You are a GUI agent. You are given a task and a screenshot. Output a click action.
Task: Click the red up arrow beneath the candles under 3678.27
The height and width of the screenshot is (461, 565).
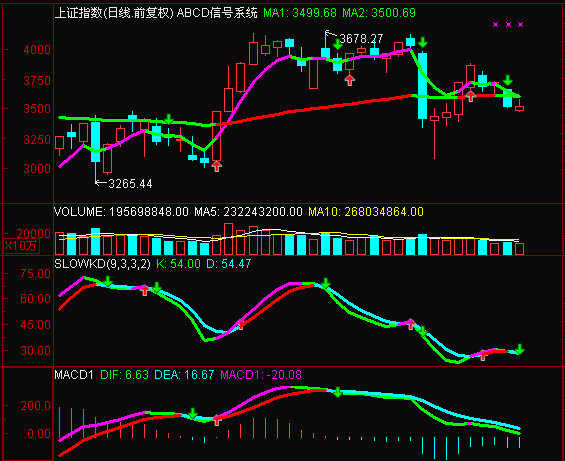point(349,80)
